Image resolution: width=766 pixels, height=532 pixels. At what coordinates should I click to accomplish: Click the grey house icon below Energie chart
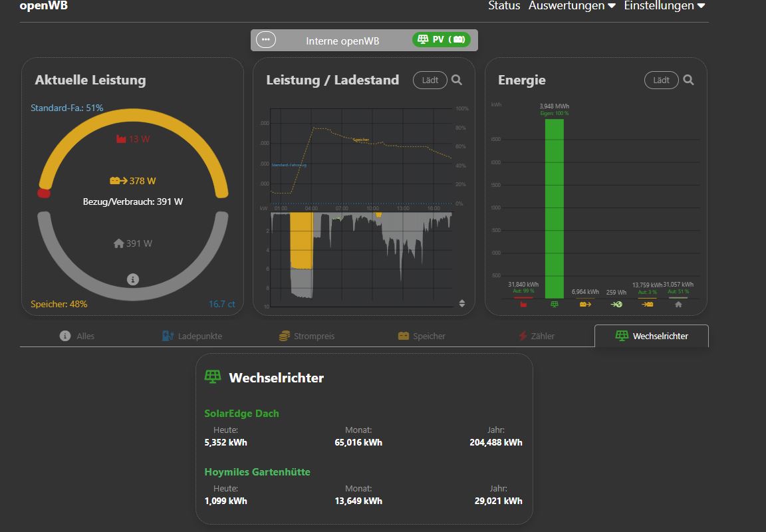point(678,304)
